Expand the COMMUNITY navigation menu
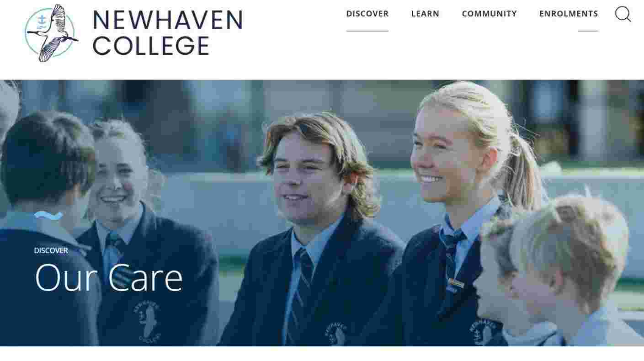Screen dimensions: 644x361 (489, 14)
